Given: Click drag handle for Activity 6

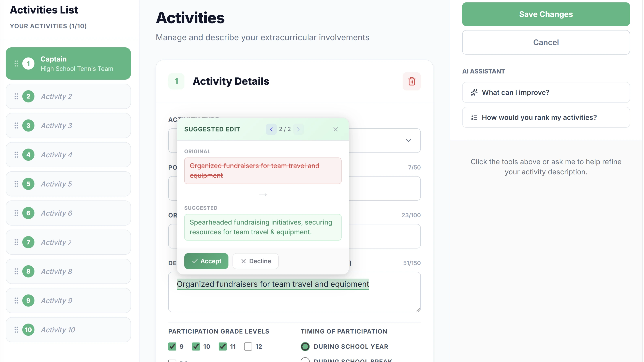Looking at the screenshot, I should 16,213.
